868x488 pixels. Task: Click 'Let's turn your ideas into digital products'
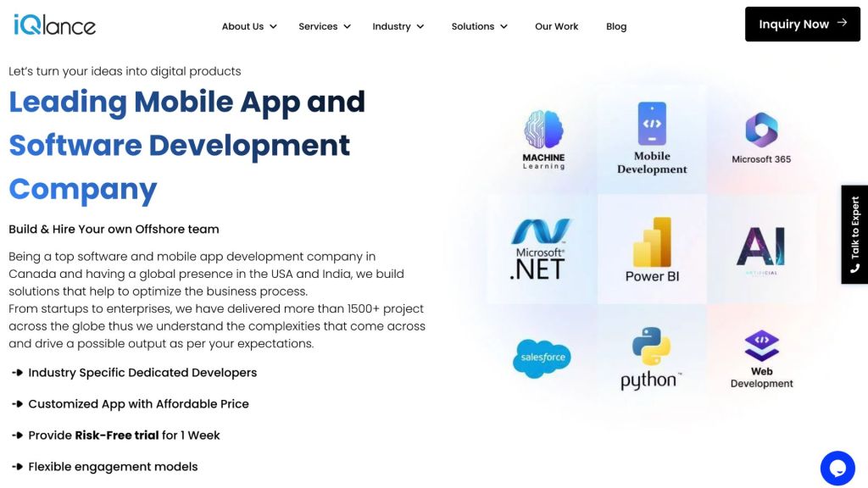125,71
